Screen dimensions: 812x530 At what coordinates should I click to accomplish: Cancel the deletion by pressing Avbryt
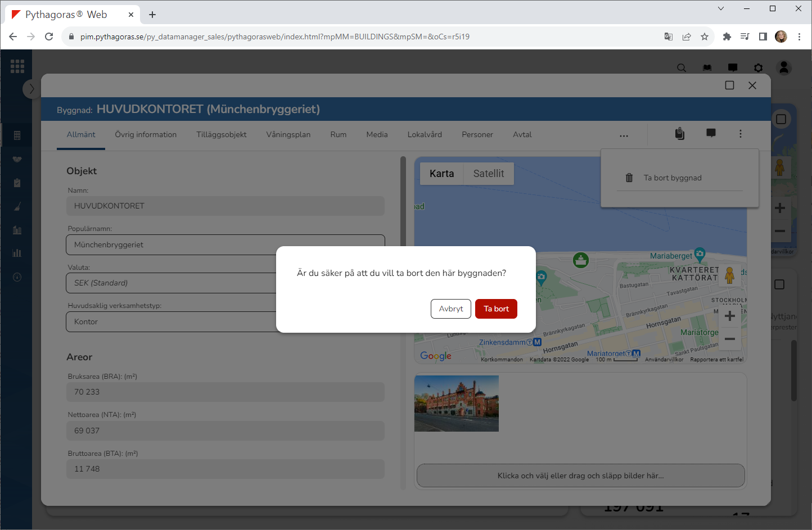450,309
